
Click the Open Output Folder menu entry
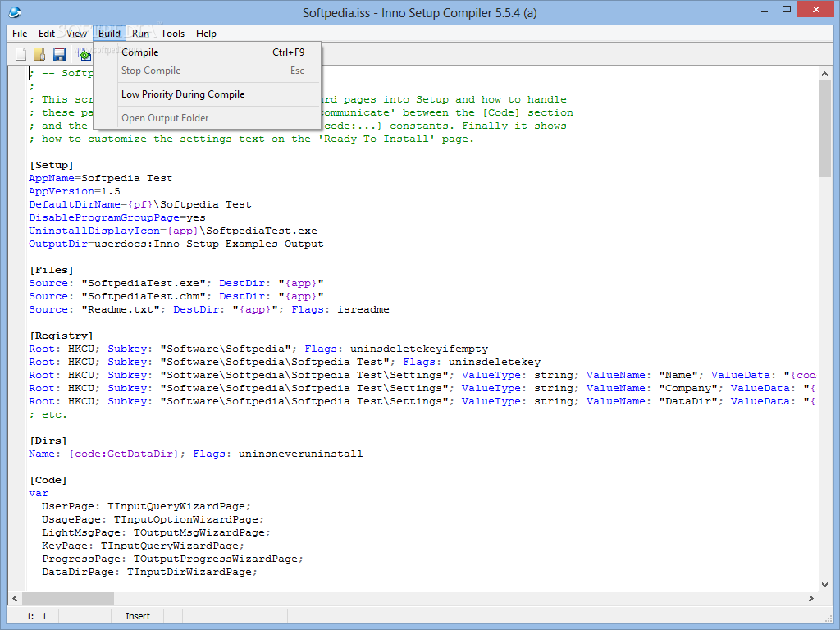(208, 118)
